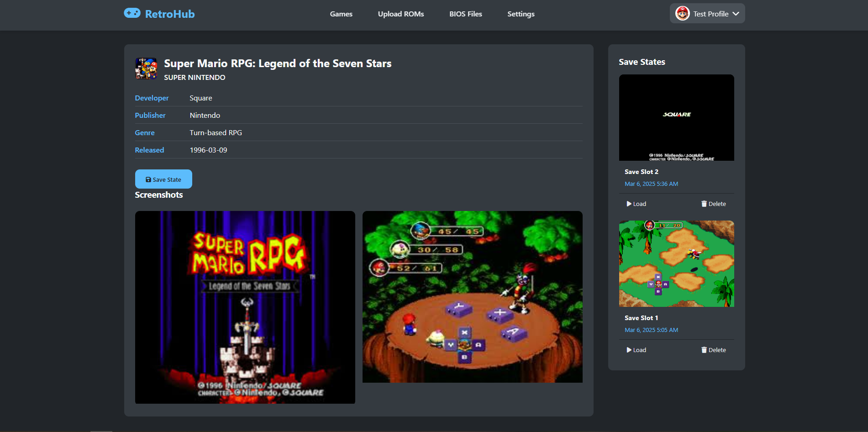Select the Save Slot 1 overworld thumbnail
868x432 pixels.
point(676,263)
